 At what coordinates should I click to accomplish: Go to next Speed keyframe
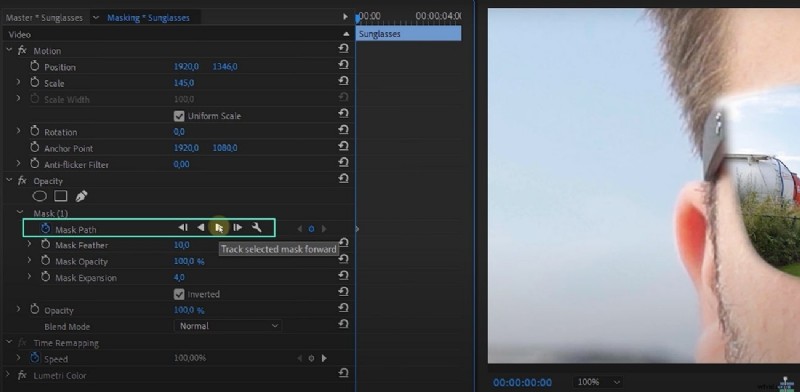[x=324, y=358]
